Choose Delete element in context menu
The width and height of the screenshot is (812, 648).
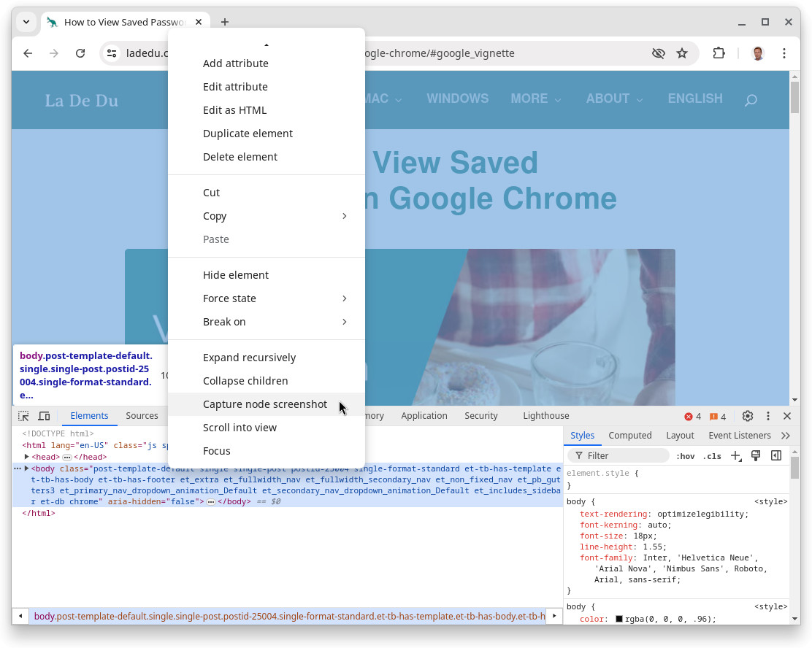(240, 157)
